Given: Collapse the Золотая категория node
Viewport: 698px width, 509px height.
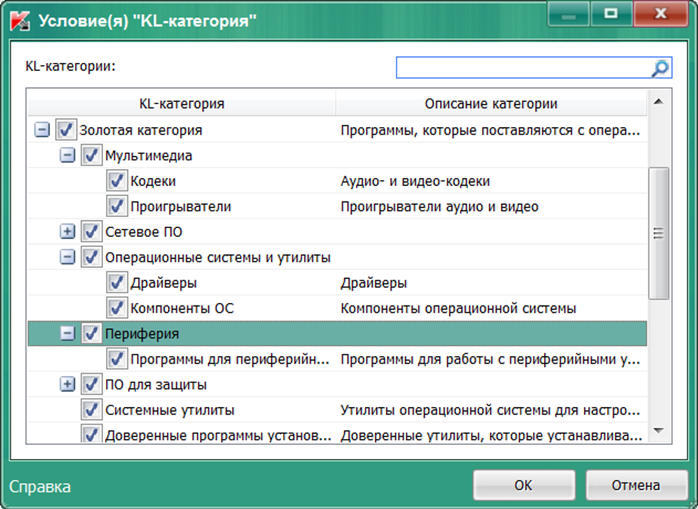Looking at the screenshot, I should (x=42, y=130).
